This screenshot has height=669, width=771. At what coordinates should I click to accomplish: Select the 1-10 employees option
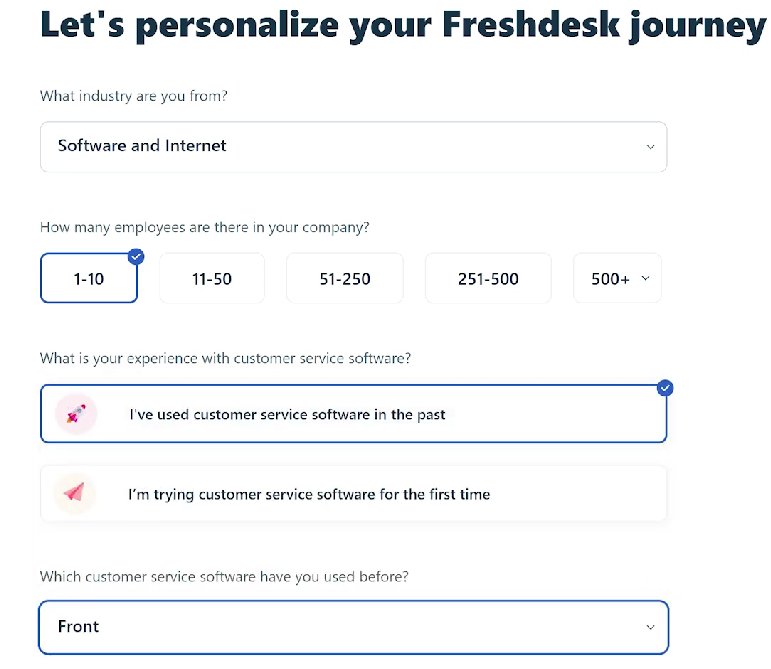pos(88,279)
